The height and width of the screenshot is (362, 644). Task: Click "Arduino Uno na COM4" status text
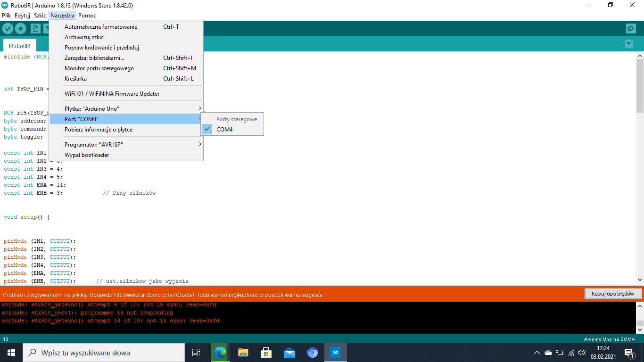(609, 339)
